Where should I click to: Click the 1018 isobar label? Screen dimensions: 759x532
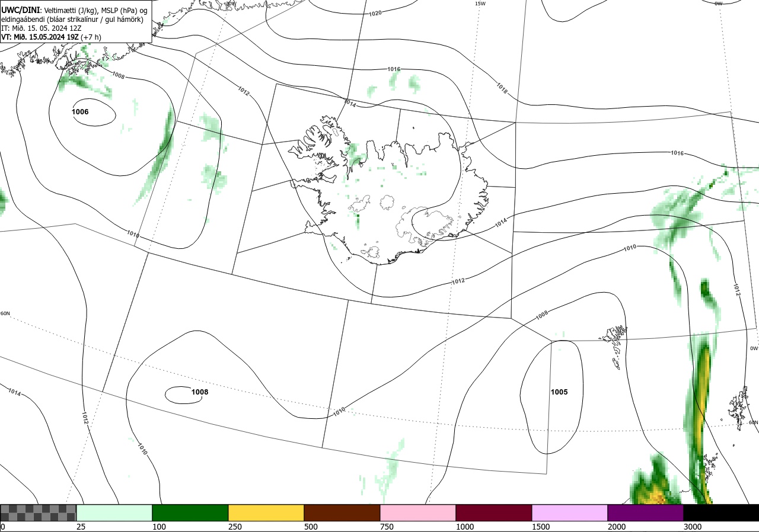click(502, 88)
